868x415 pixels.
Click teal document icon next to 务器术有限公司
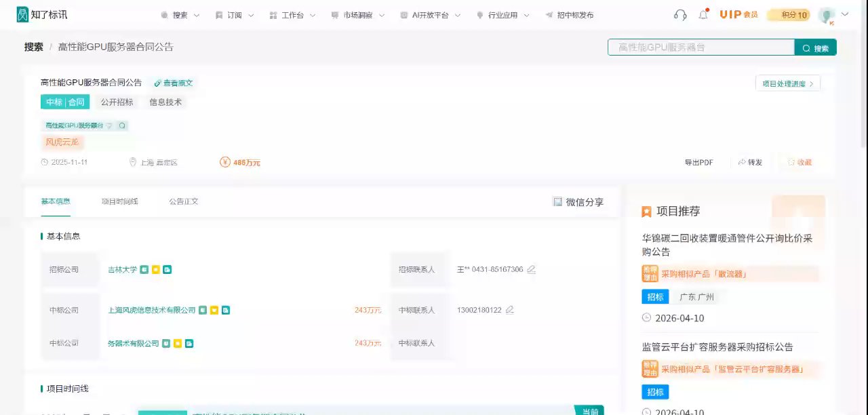(189, 343)
